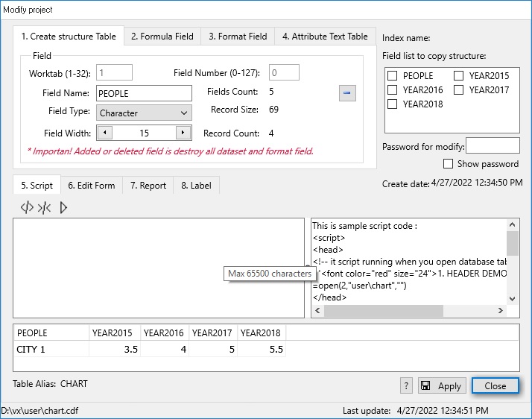The image size is (532, 419).
Task: Click the </head> line in sample code
Action: coord(330,297)
